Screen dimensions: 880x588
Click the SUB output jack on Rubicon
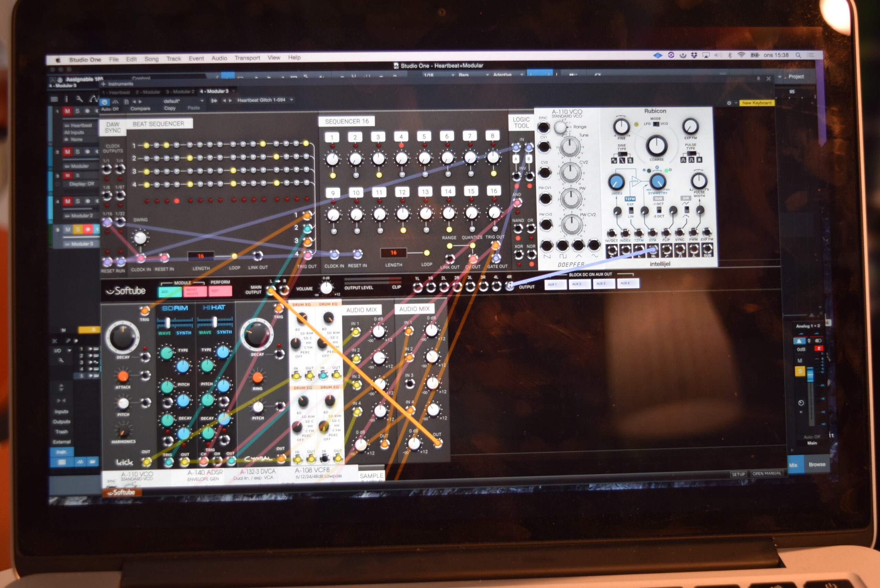pyautogui.click(x=707, y=248)
